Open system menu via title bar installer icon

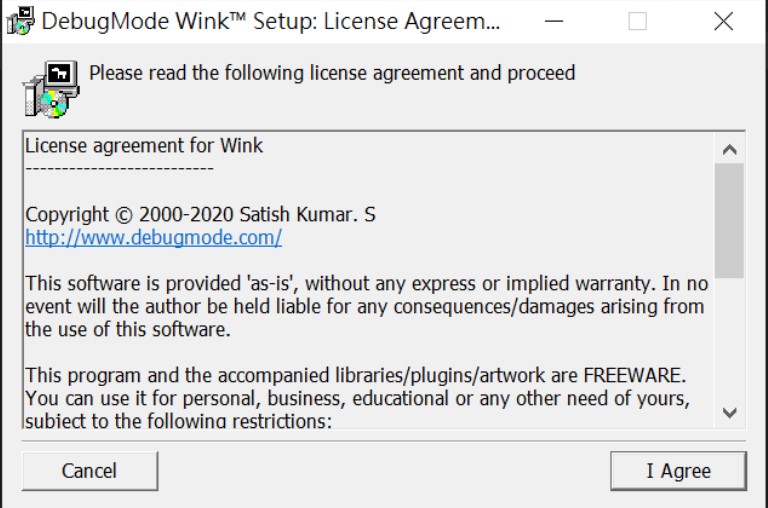(x=20, y=21)
